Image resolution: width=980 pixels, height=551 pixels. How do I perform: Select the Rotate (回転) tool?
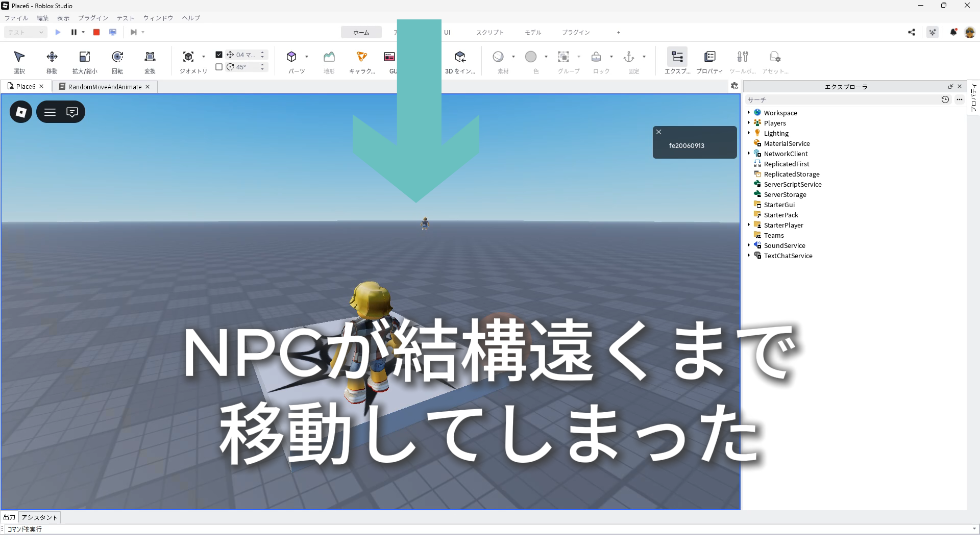pos(117,57)
